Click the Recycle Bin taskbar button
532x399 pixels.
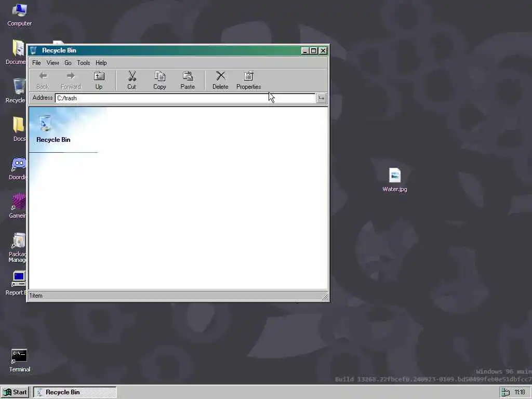click(x=75, y=392)
